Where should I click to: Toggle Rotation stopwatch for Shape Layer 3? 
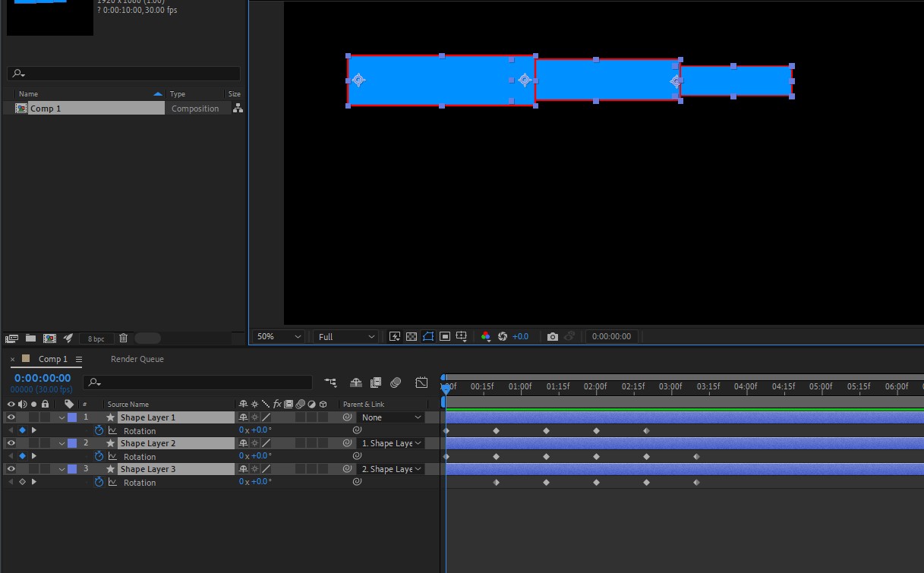99,482
